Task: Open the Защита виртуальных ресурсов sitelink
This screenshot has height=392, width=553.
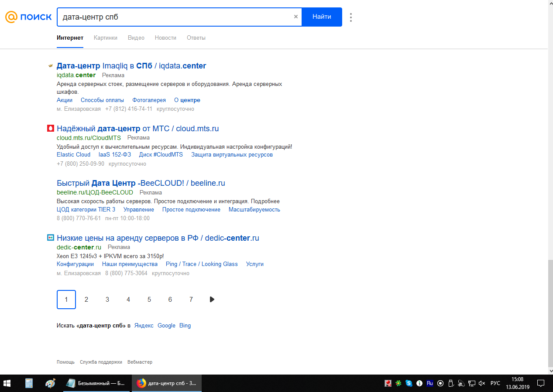Action: click(232, 155)
